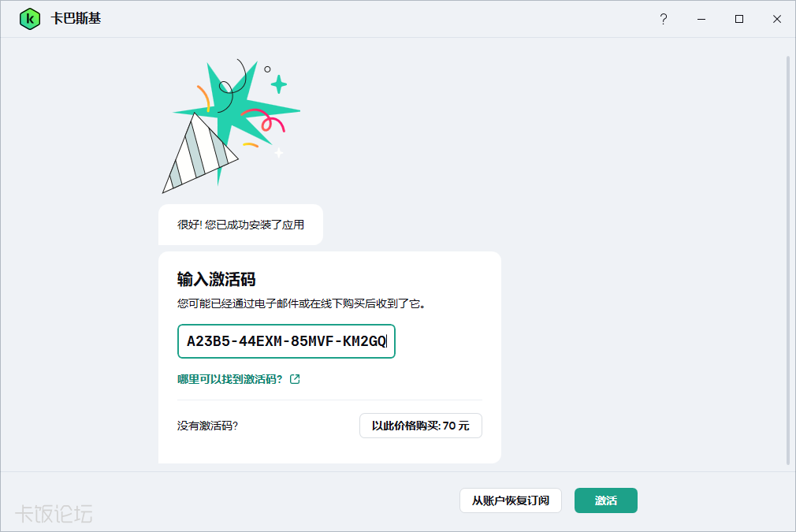Click the 卡巴斯基 title text
796x532 pixels.
pos(76,19)
